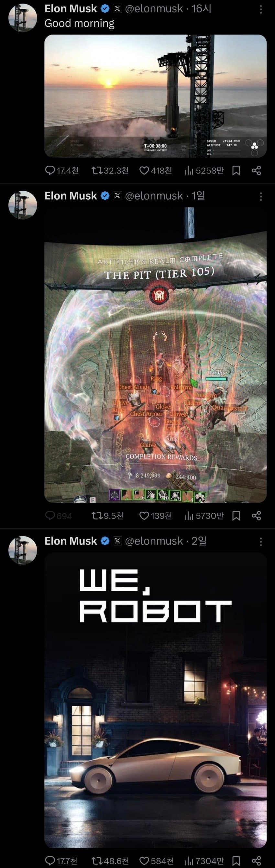Image resolution: width=275 pixels, height=868 pixels.
Task: Open Elon Musk name on first tweet
Action: point(71,8)
